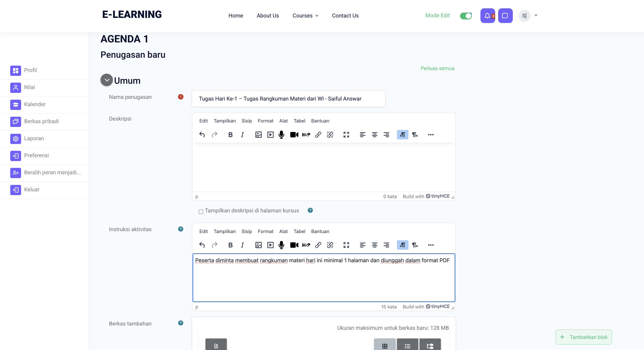Viewport: 644px width, 350px height.
Task: Toggle left-to-right direction in Deskripsi toolbar
Action: 402,135
